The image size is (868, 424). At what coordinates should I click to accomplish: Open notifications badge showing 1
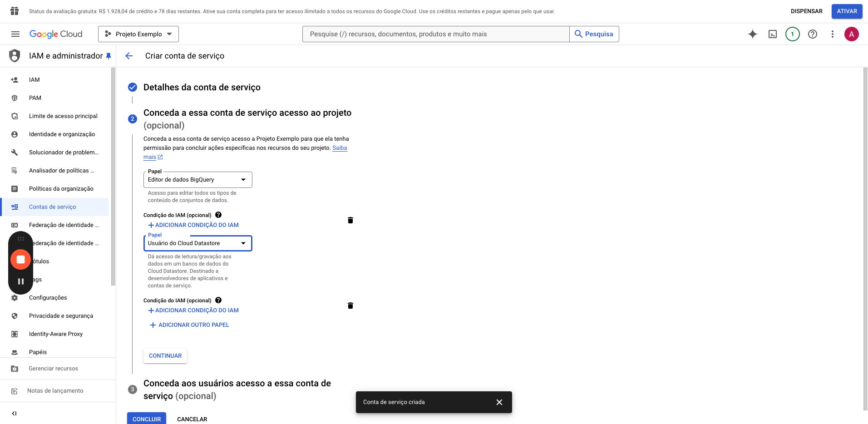793,34
